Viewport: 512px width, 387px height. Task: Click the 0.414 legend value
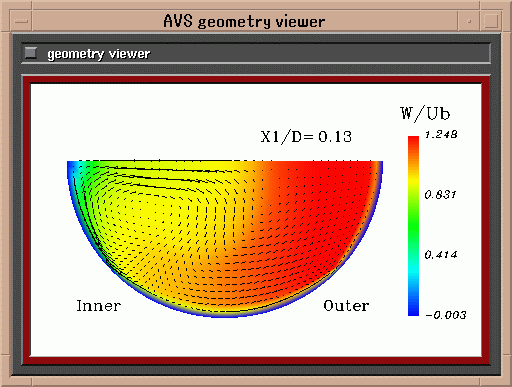441,255
